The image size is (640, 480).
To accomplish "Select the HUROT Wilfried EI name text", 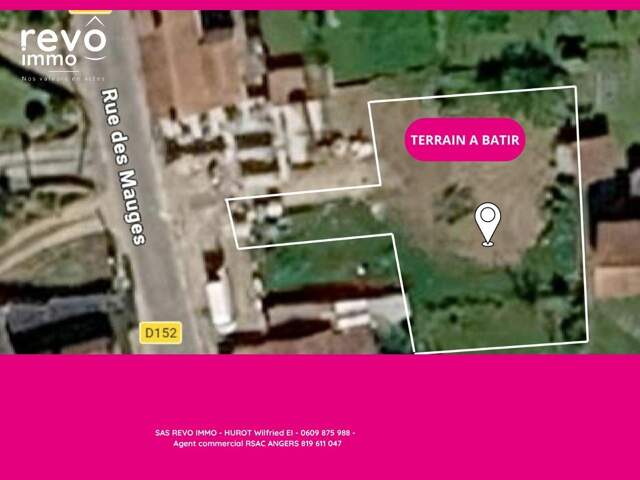I will click(258, 433).
